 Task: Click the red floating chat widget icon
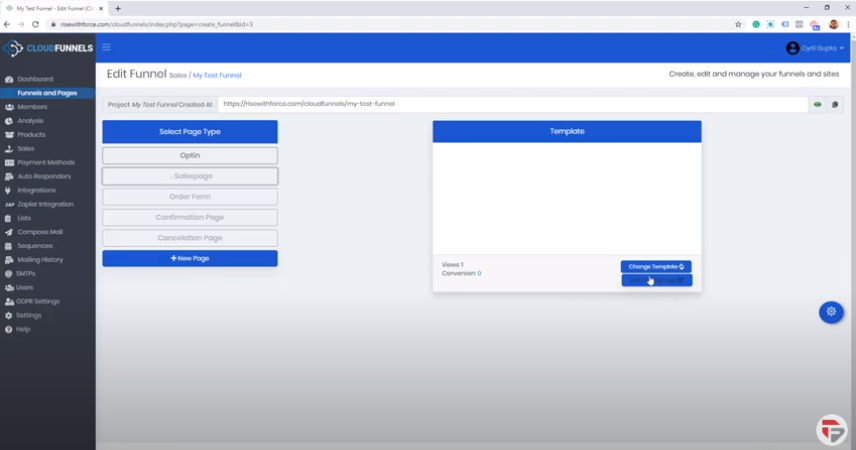coord(830,428)
